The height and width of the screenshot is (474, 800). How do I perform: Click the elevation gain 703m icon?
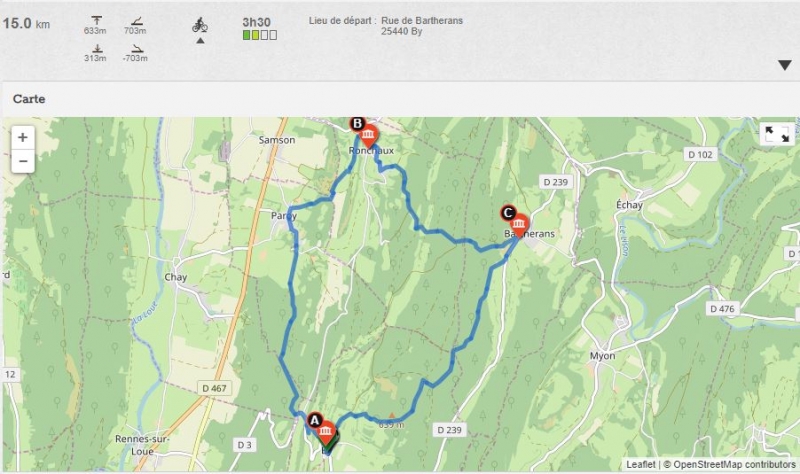[137, 21]
